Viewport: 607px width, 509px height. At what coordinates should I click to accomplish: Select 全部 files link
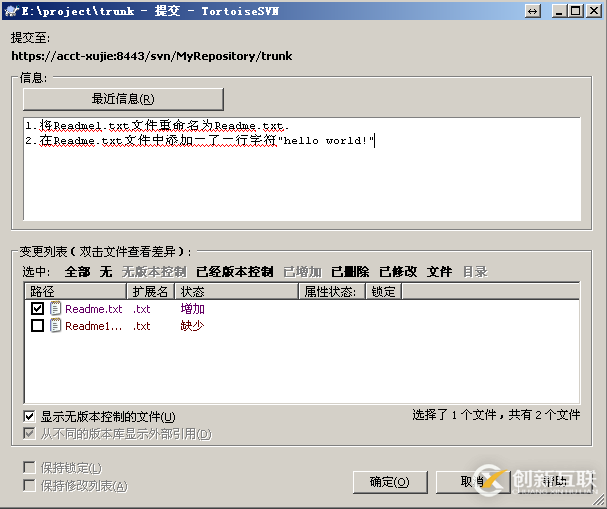pos(77,272)
